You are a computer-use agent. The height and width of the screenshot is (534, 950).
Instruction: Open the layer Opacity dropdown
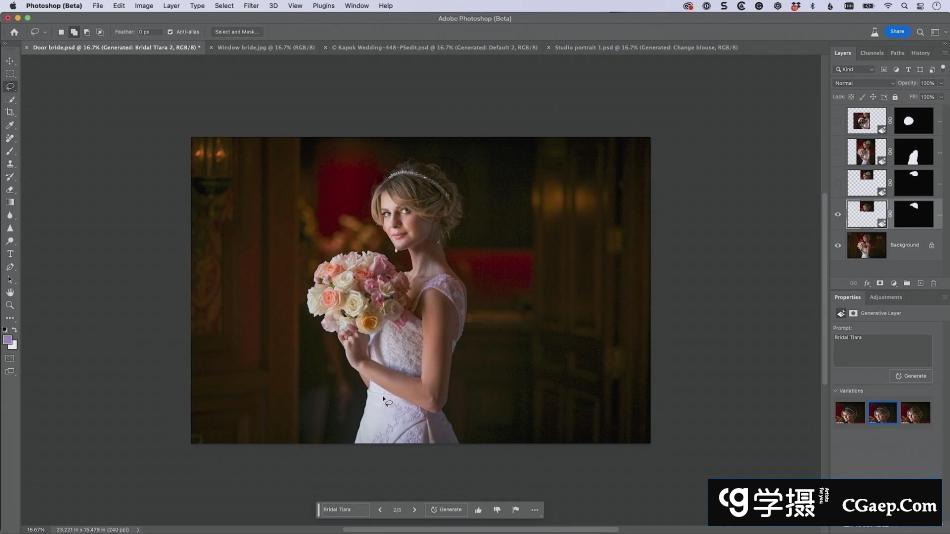[x=939, y=83]
